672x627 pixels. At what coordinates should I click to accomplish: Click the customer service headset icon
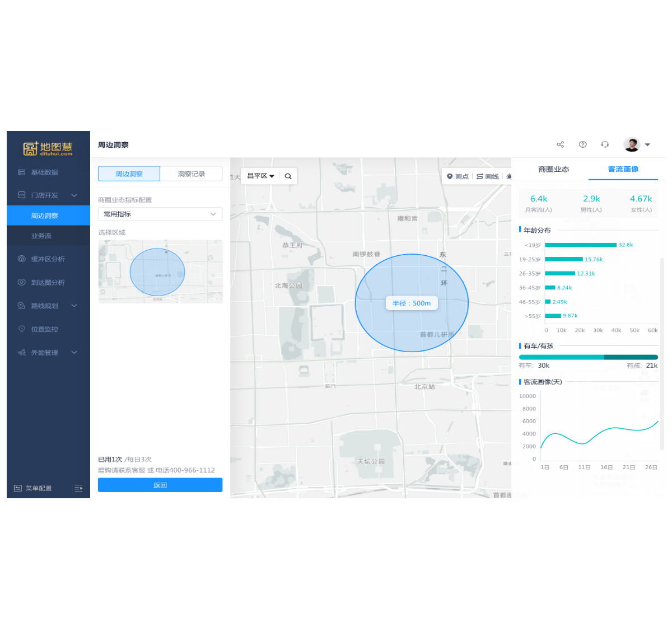[605, 144]
